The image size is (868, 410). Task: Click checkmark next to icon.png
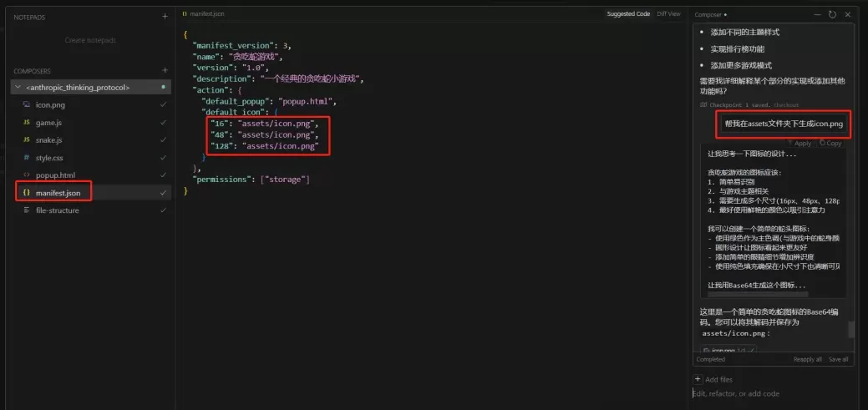[163, 104]
